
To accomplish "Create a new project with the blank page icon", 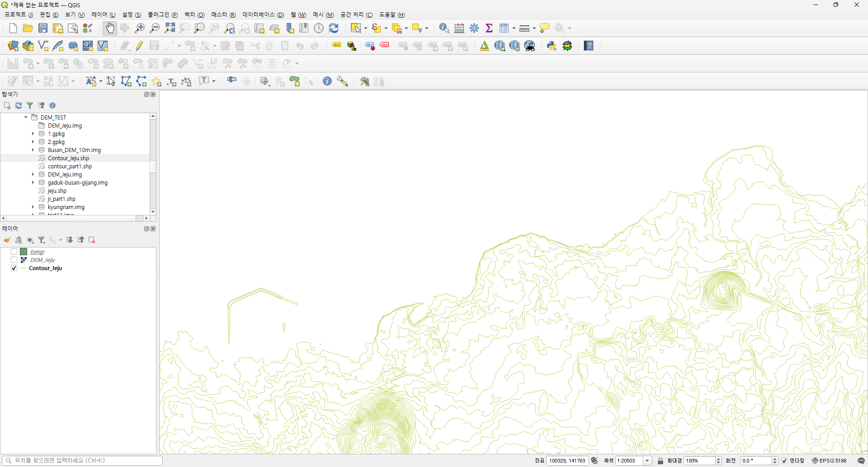I will pyautogui.click(x=13, y=28).
